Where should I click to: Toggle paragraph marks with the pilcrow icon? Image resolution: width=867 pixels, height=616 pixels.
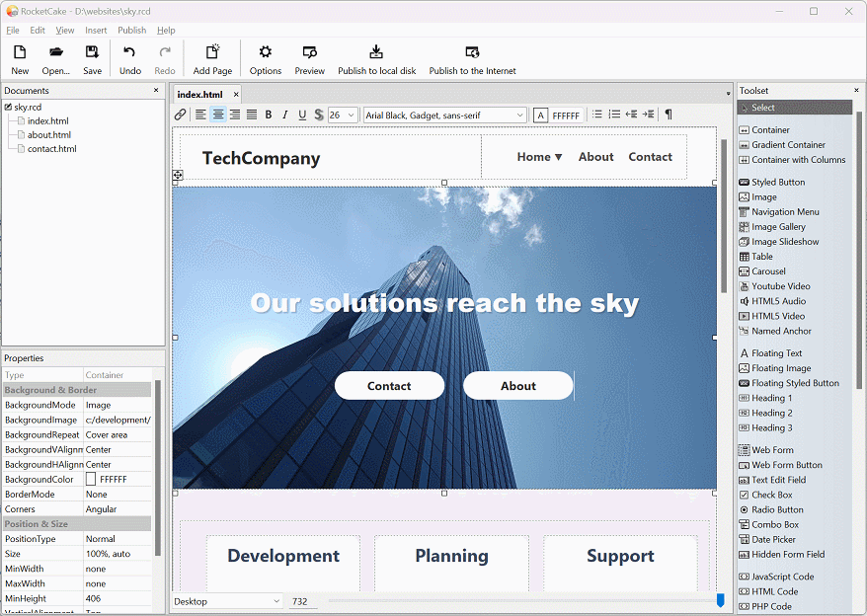668,114
